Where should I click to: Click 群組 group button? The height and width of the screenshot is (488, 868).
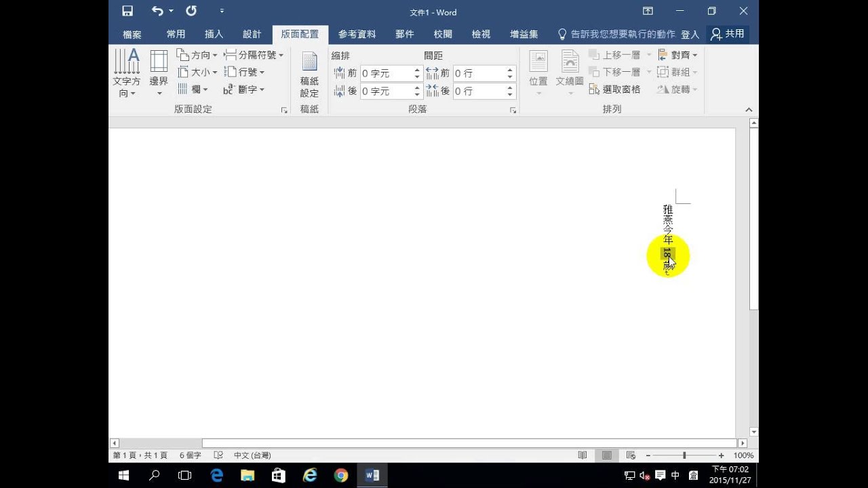[677, 72]
